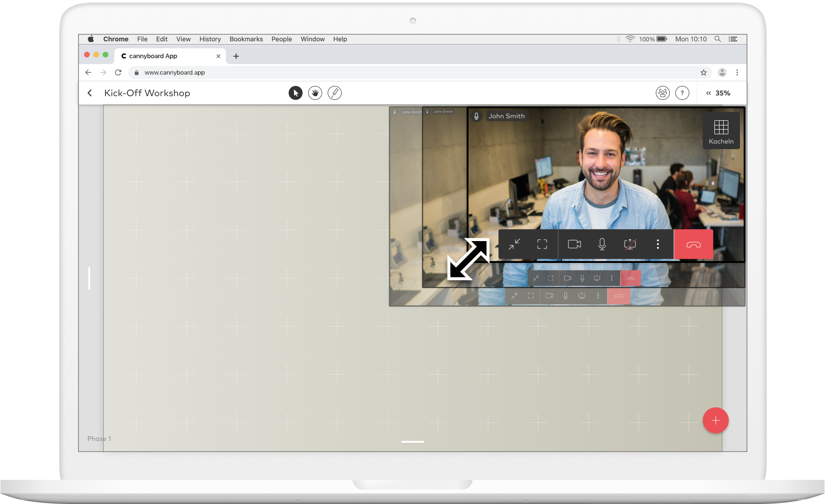
Task: Go back from Kick-Off Workshop
Action: pyautogui.click(x=90, y=93)
